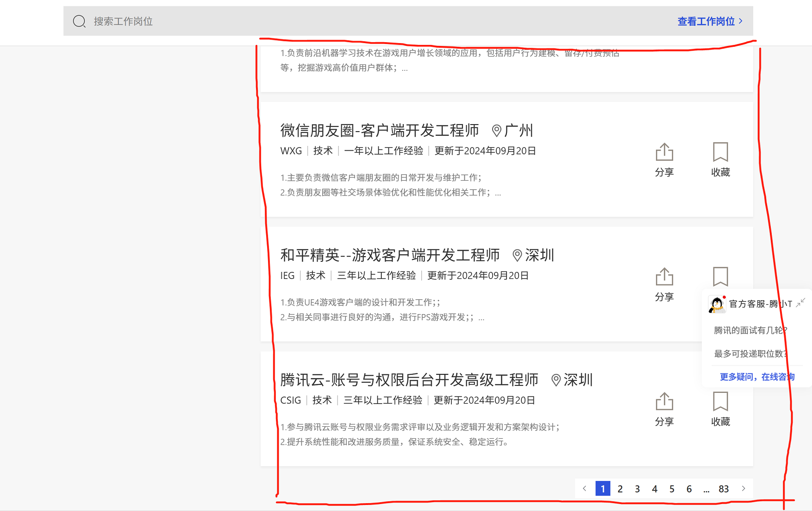Ask 腾讯的面试有几轮 question
The width and height of the screenshot is (812, 511).
[750, 330]
